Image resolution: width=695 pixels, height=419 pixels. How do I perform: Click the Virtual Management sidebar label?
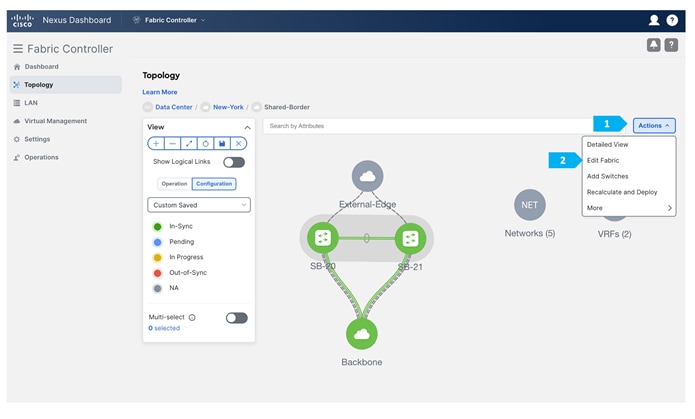tap(55, 121)
